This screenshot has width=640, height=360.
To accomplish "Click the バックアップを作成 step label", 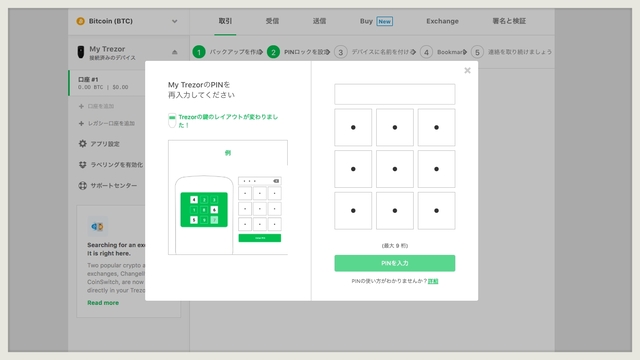I will tap(234, 52).
